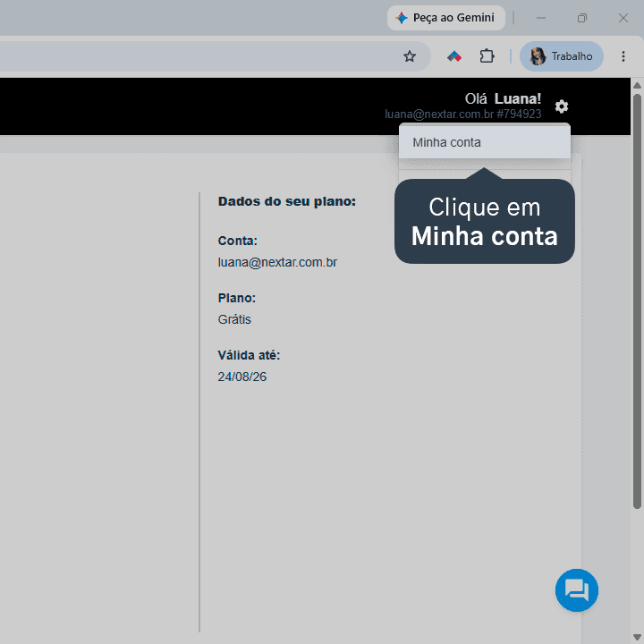Click the Grátis plan value
The image size is (644, 644).
(x=234, y=319)
